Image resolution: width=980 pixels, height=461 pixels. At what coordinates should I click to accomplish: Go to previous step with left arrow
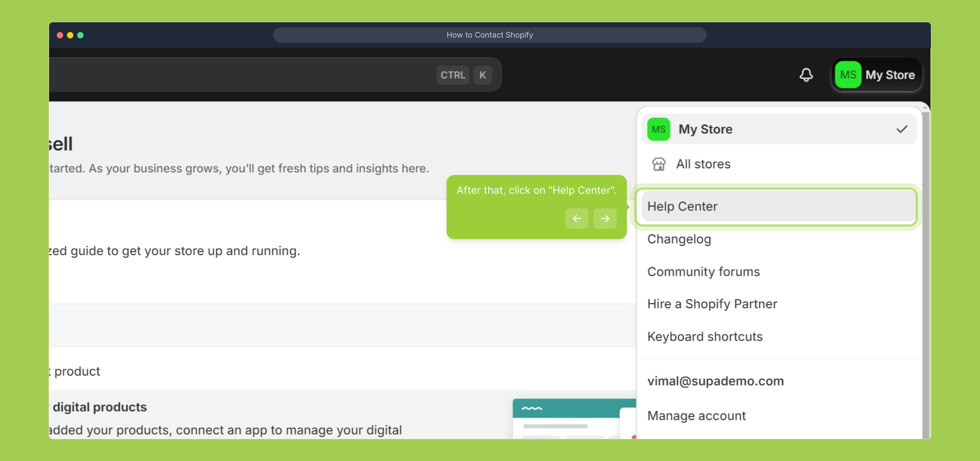coord(577,219)
